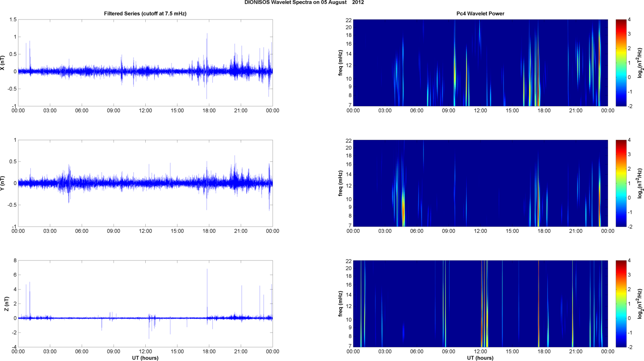
Task: Click the Z (nT) axis label
Action: (6, 304)
